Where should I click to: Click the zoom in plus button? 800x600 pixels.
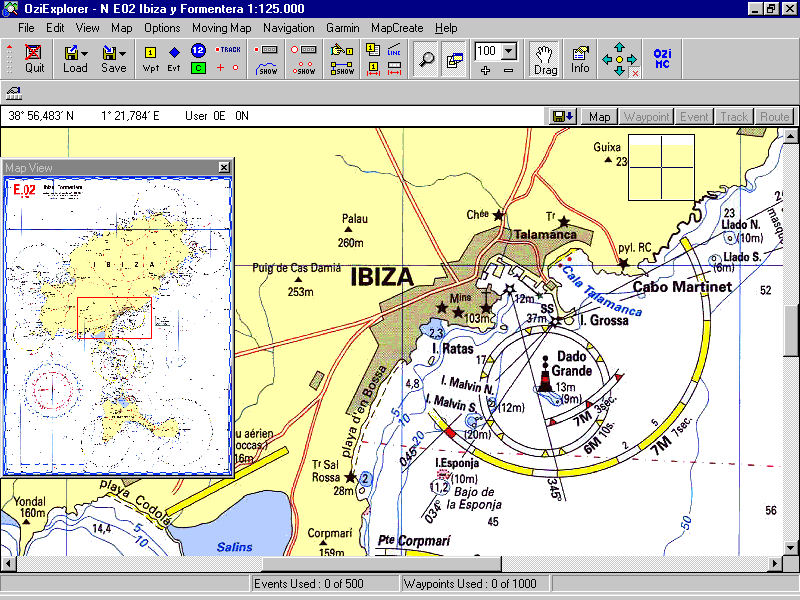click(x=485, y=70)
